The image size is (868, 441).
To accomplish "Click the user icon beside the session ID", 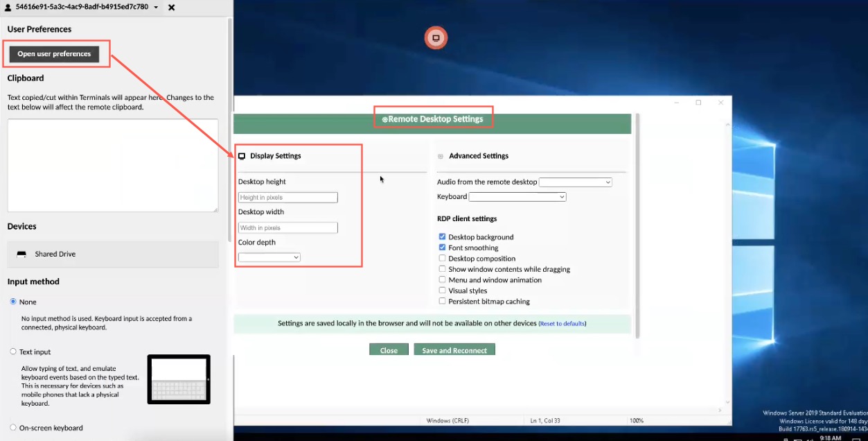I will [8, 8].
